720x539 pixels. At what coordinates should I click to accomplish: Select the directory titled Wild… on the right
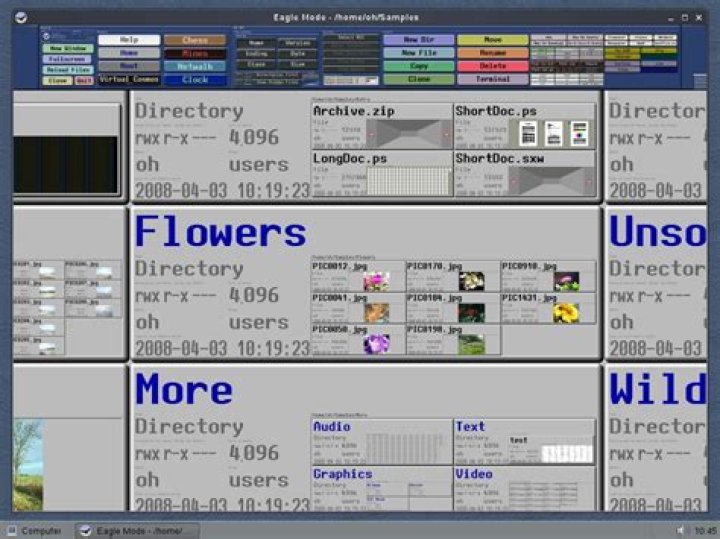tap(658, 389)
